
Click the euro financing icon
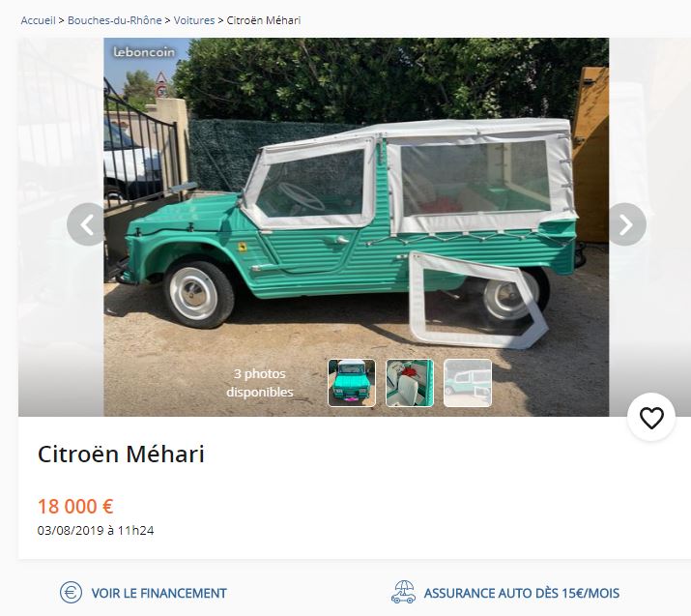point(71,592)
